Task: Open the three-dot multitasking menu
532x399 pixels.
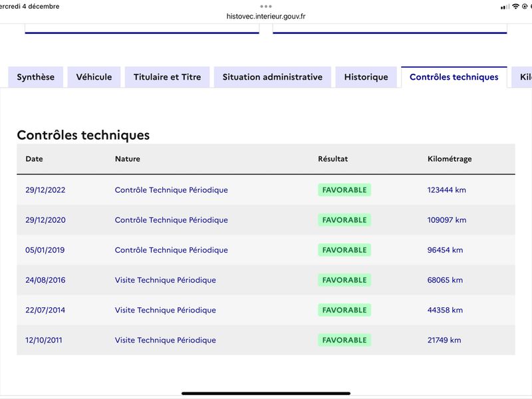Action: pos(265,6)
